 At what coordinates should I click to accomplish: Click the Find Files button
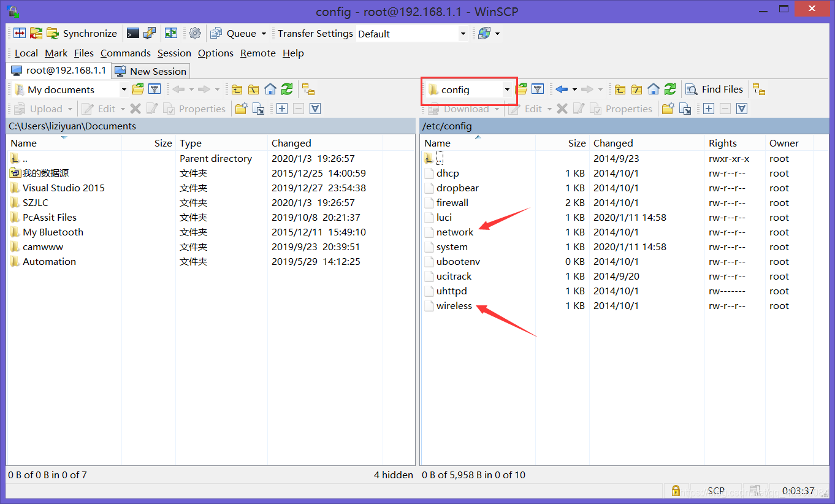pos(715,90)
